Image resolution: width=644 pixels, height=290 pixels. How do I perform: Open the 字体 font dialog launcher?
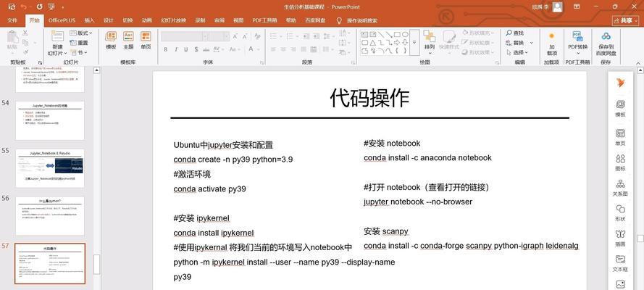point(262,62)
